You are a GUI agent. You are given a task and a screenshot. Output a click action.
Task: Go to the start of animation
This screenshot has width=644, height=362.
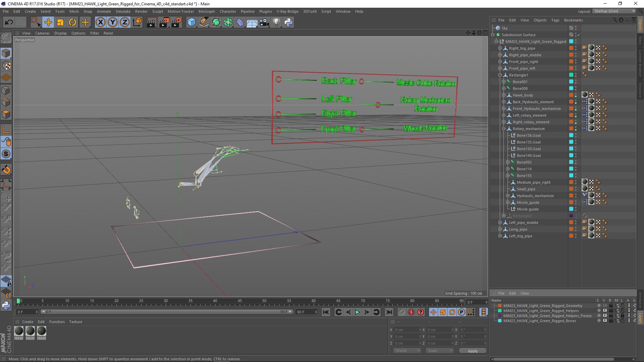pos(326,312)
